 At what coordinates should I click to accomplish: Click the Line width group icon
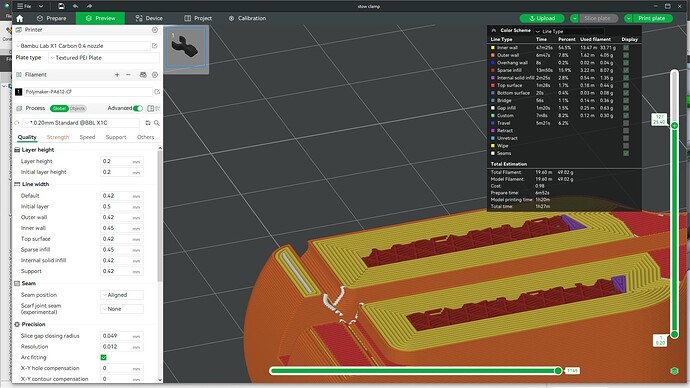(17, 184)
